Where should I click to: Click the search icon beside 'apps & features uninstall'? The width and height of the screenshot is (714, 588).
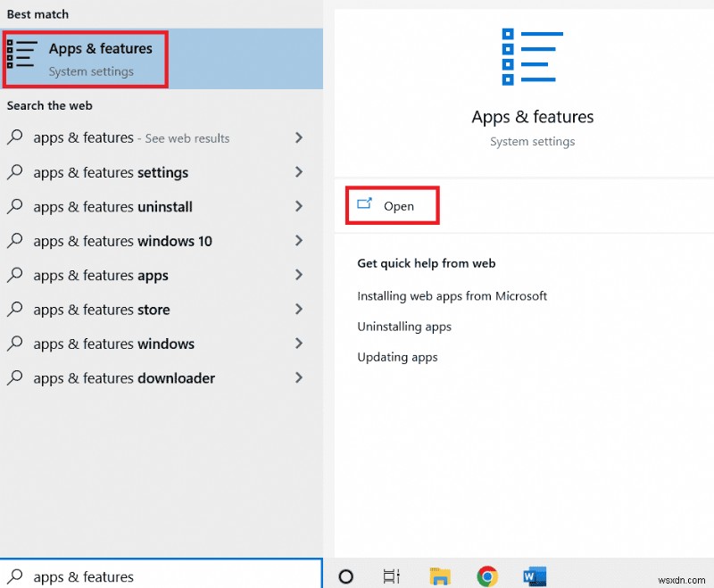click(15, 207)
